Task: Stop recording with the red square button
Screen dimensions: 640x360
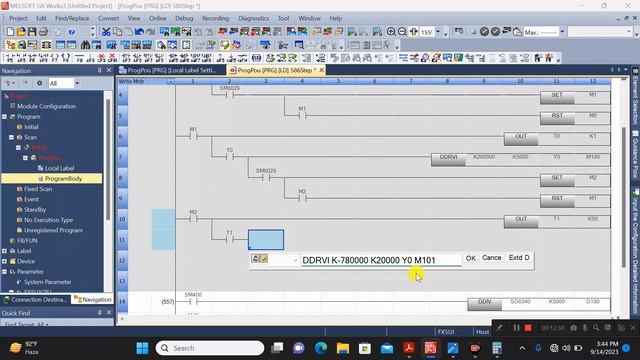Action: click(x=528, y=328)
